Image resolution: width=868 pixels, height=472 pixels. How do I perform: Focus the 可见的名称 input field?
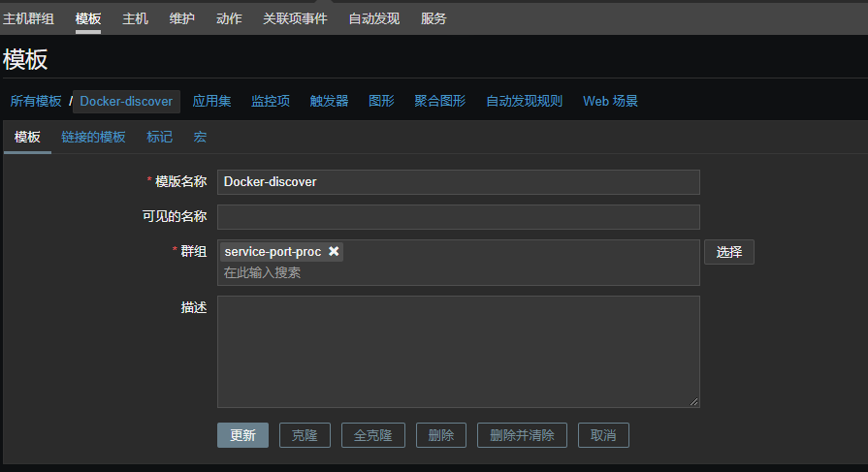click(x=459, y=217)
